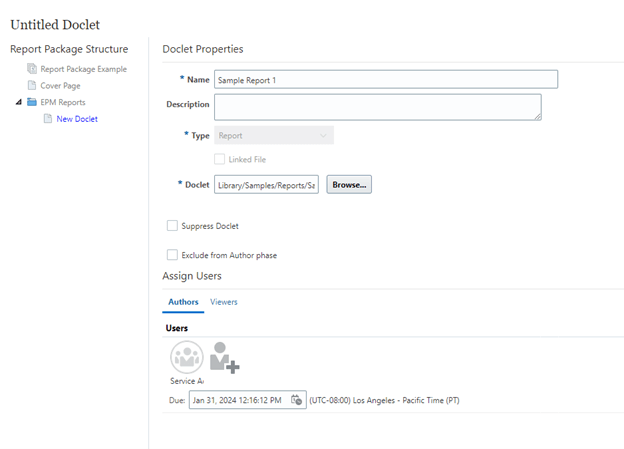
Task: Switch to the Viewers tab
Action: [x=223, y=301]
